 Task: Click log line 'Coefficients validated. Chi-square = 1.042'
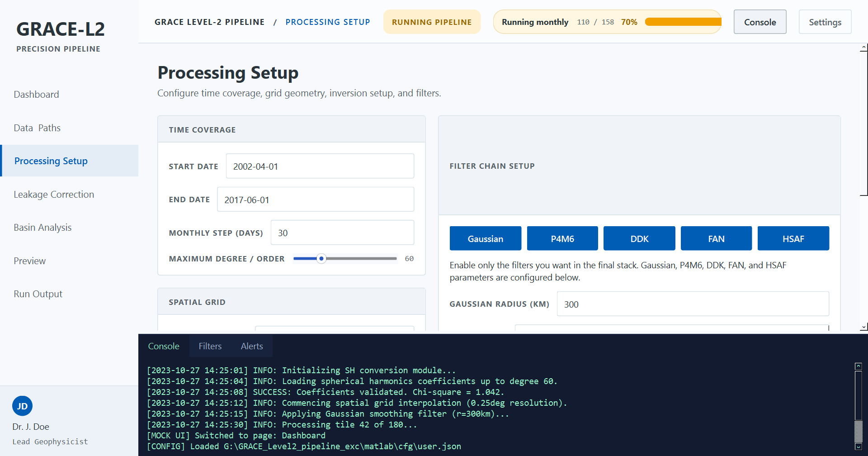tap(325, 392)
